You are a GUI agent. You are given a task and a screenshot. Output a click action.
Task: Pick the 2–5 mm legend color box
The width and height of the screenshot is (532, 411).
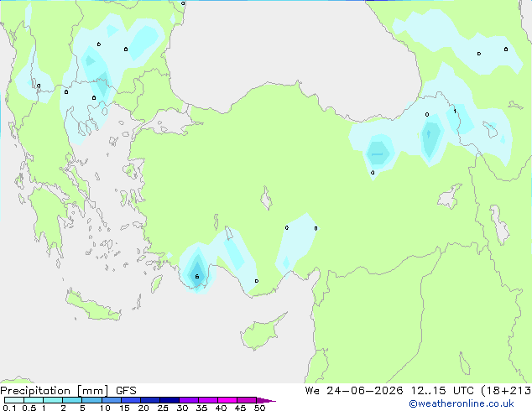(x=72, y=400)
